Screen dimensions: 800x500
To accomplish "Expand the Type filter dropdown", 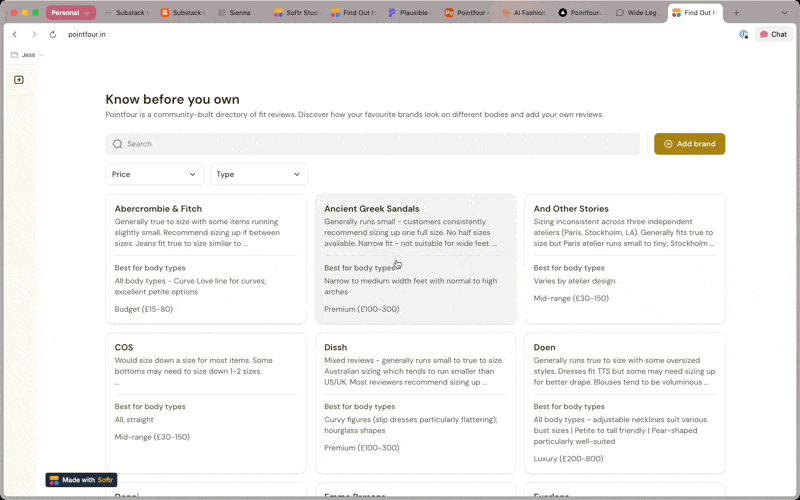I will click(x=259, y=174).
